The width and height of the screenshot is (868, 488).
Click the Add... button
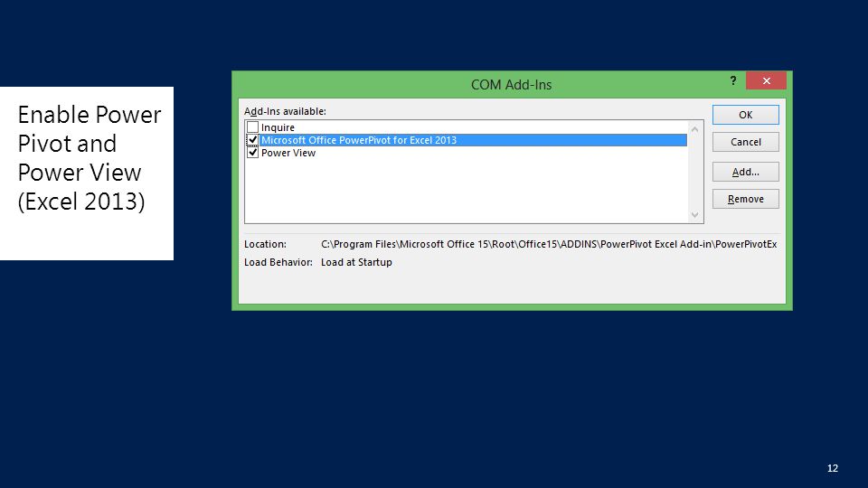(745, 172)
